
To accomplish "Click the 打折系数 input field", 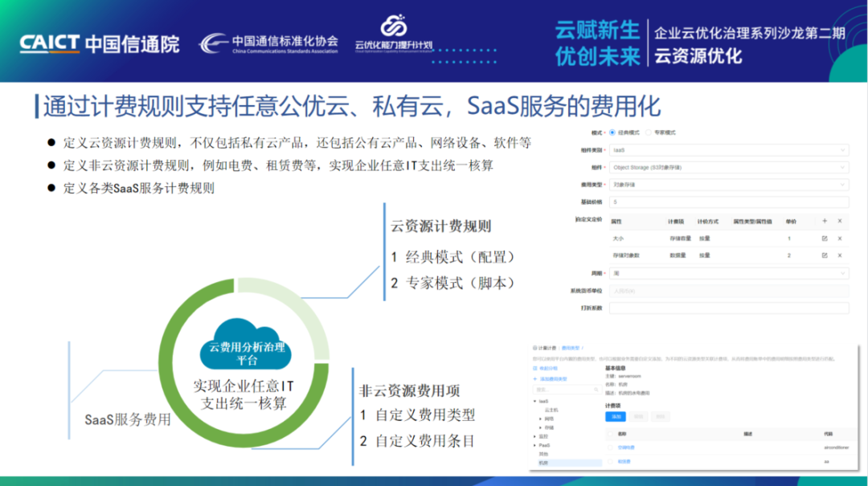I will point(729,308).
